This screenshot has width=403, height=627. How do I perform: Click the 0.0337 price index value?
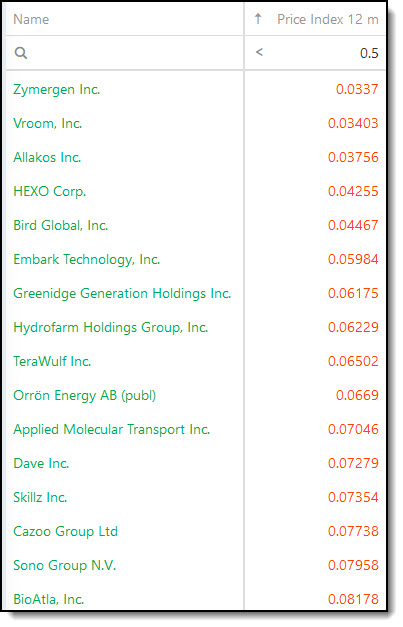[x=357, y=89]
